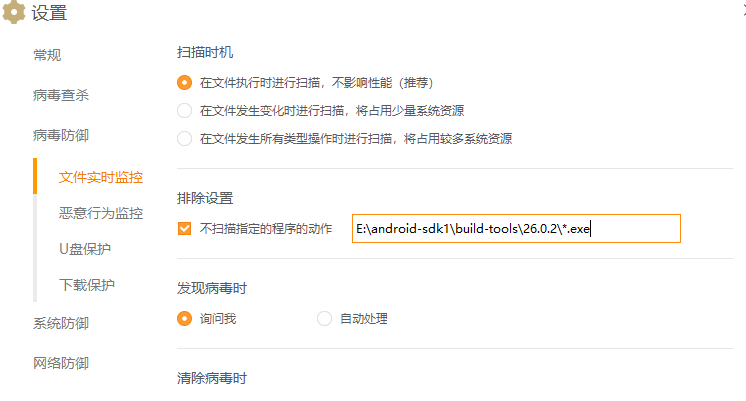The image size is (746, 401).
Task: Collapse the 病毒防御 section
Action: click(x=61, y=135)
